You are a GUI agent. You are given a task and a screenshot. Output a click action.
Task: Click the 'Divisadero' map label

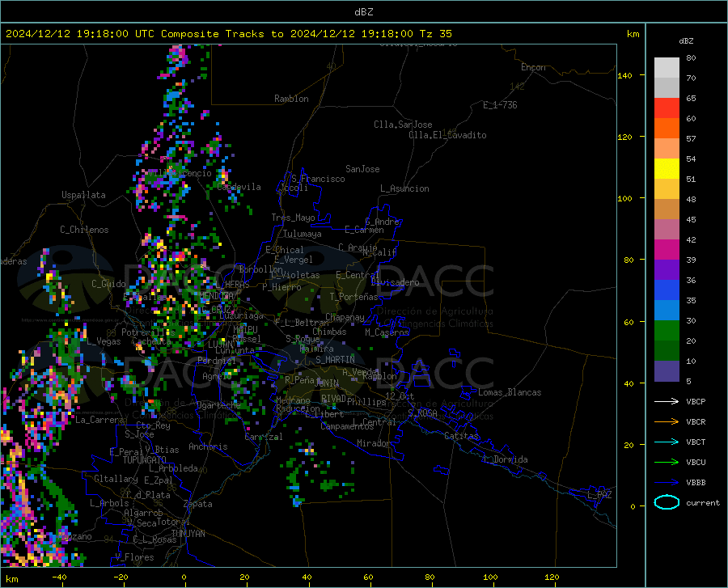pyautogui.click(x=395, y=282)
